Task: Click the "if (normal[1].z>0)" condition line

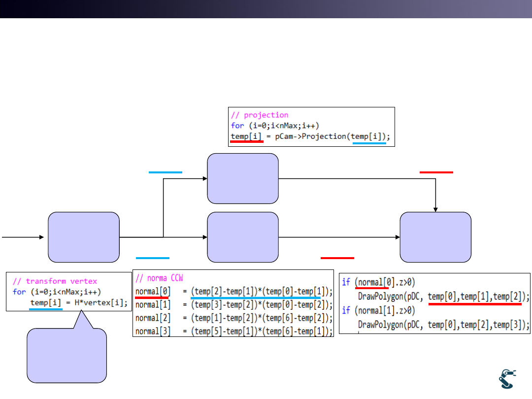Action: [x=378, y=311]
